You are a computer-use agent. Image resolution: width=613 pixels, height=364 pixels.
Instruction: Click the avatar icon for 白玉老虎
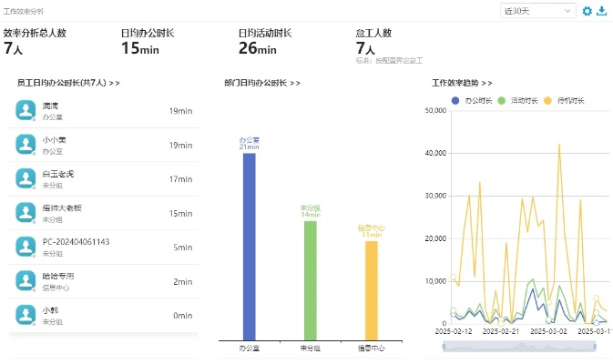26,178
